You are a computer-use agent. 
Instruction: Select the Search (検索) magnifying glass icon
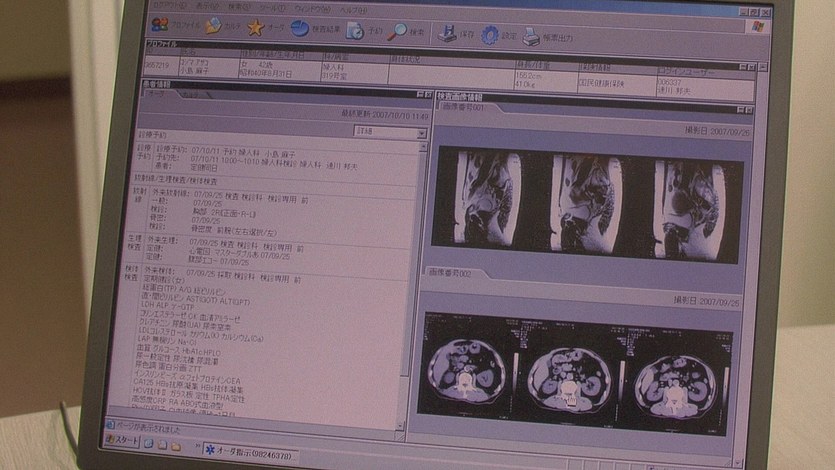tap(398, 31)
